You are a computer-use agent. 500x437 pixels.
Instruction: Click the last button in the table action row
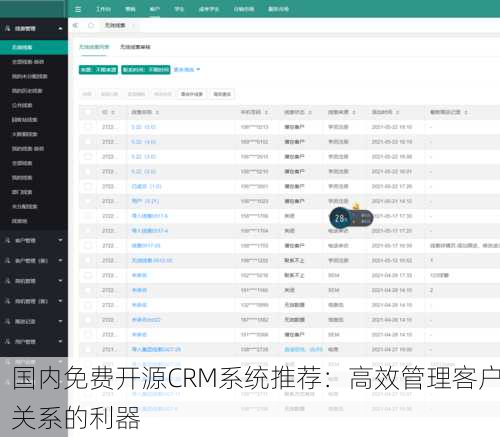click(222, 94)
